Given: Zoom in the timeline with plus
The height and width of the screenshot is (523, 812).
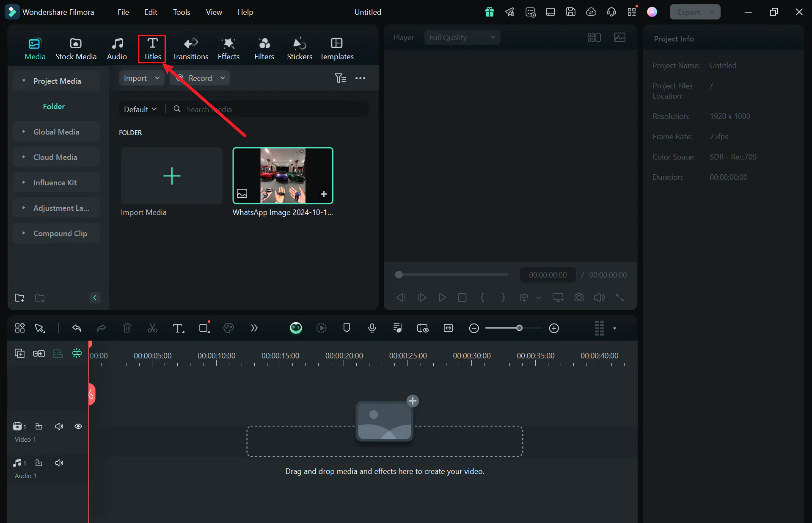Looking at the screenshot, I should 554,328.
